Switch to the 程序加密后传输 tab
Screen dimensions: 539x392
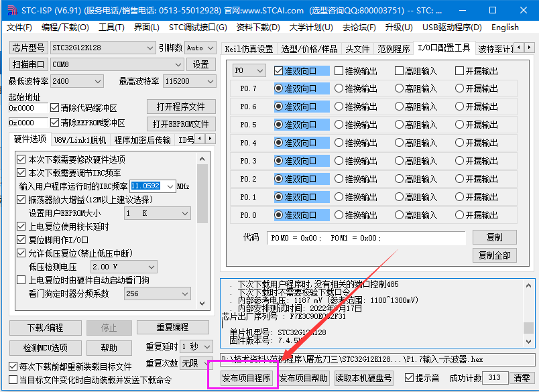[142, 140]
